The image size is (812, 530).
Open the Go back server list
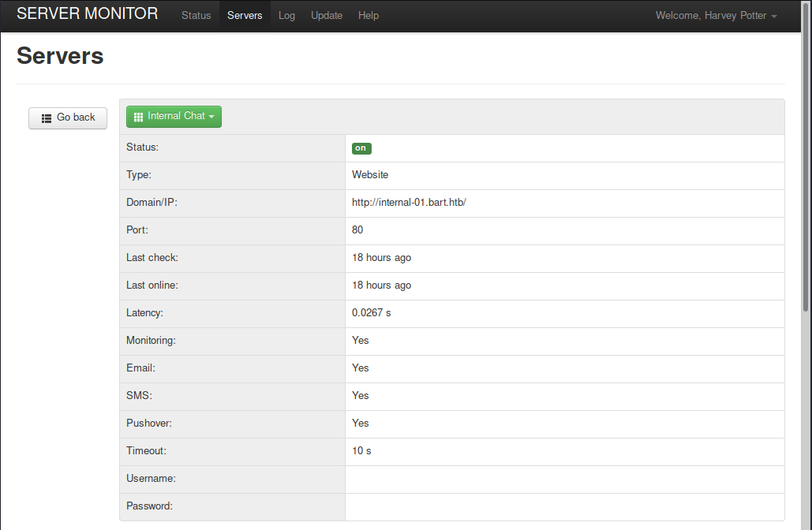click(68, 118)
